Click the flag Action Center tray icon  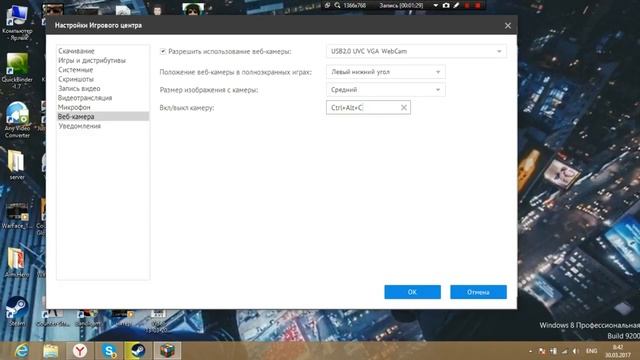pyautogui.click(x=542, y=351)
